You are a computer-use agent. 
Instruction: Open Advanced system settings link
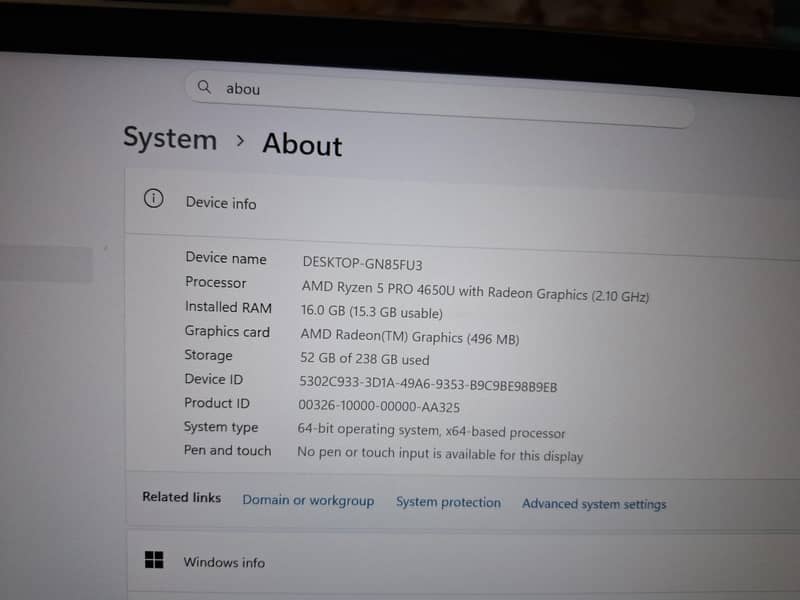pyautogui.click(x=594, y=504)
